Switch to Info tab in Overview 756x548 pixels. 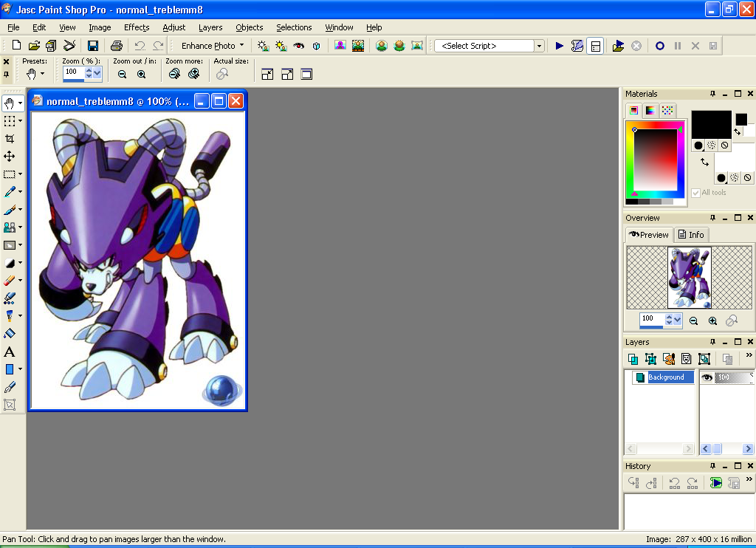[691, 234]
